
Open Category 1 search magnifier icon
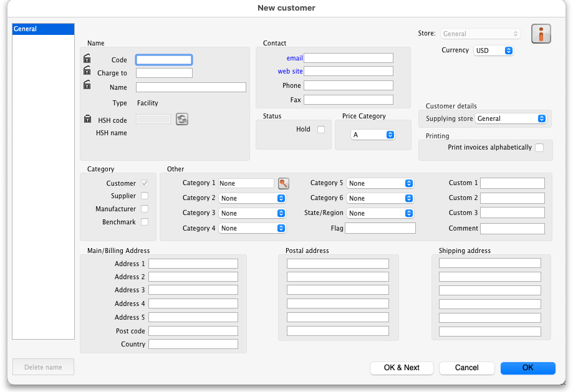click(284, 183)
